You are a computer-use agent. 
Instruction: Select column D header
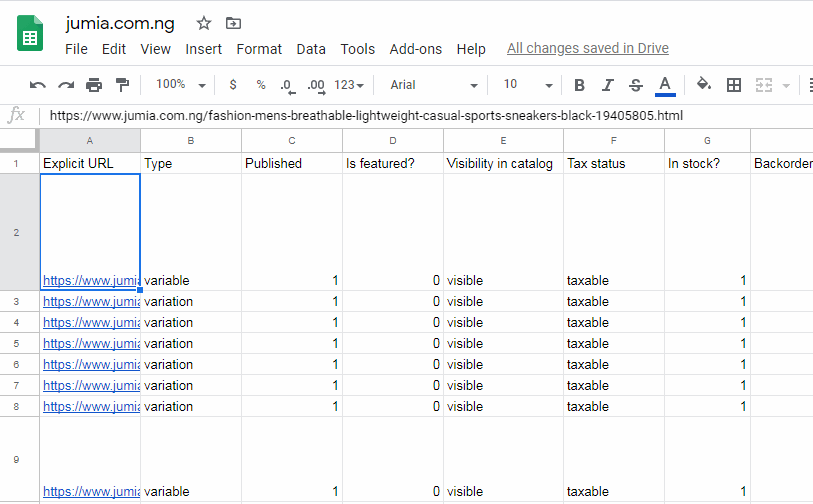click(393, 141)
